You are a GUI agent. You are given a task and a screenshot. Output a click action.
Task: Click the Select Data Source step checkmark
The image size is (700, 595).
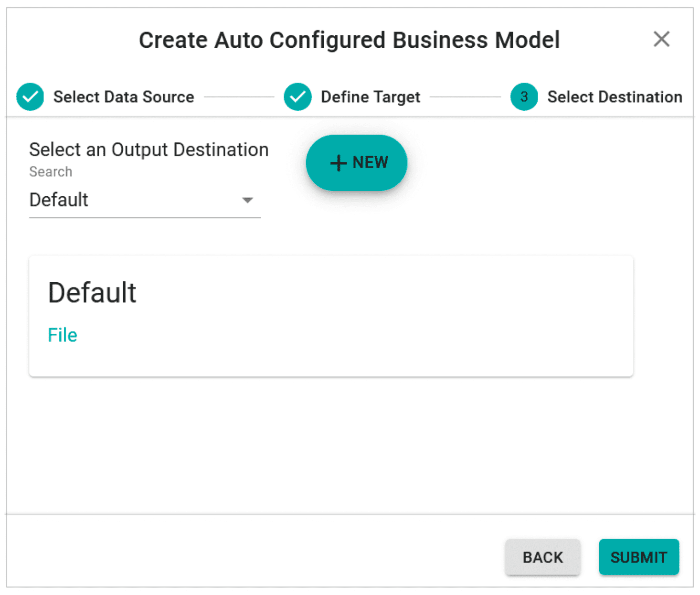click(x=30, y=97)
